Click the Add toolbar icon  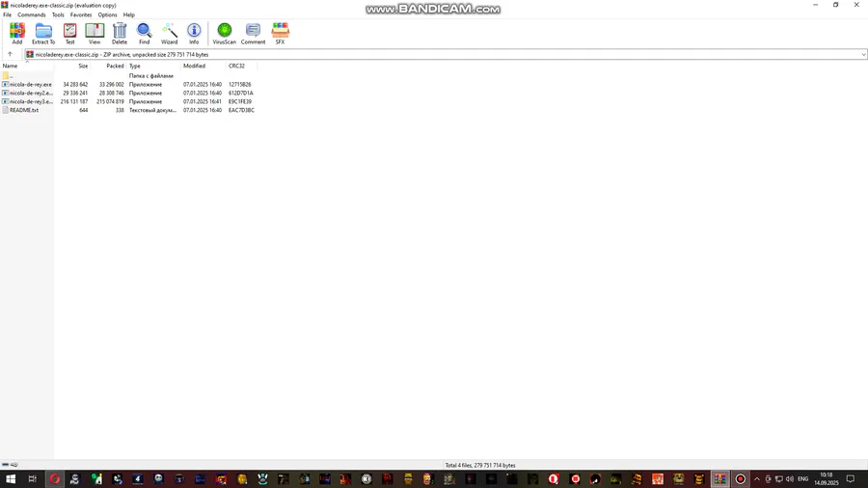[17, 33]
